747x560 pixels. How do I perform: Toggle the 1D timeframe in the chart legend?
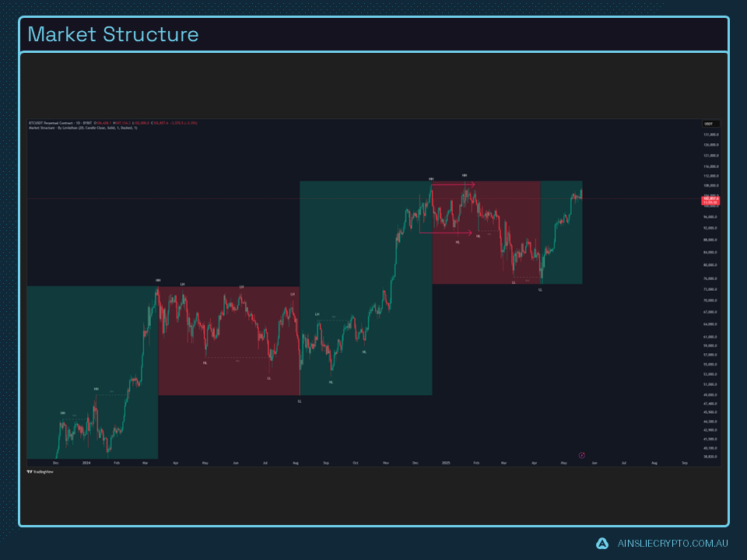click(x=76, y=122)
